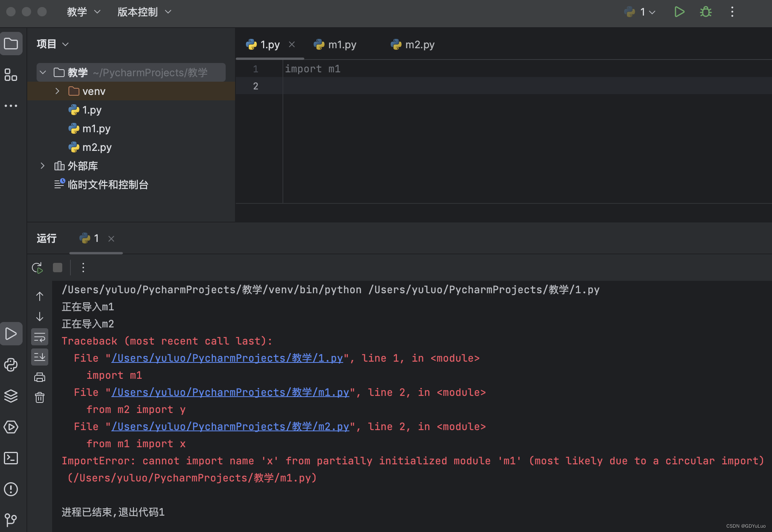Switch to the m2.py editor tab
Viewport: 772px width, 532px height.
413,45
